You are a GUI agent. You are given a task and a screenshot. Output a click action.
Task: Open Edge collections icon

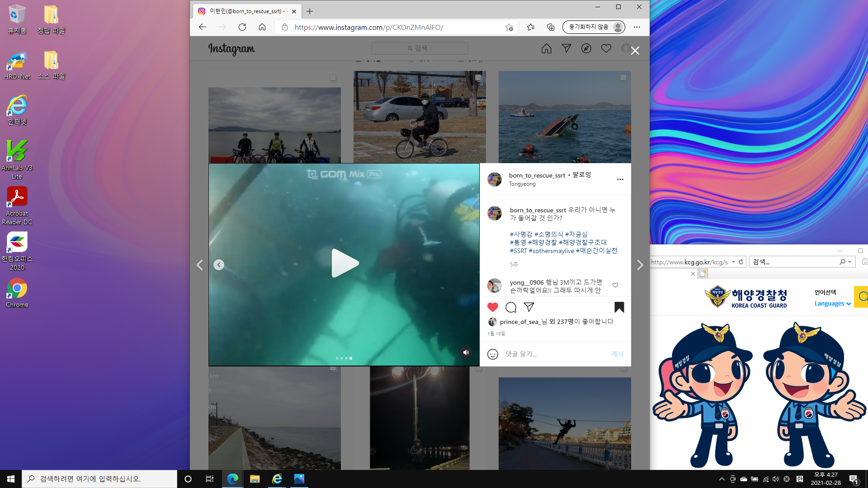point(551,27)
